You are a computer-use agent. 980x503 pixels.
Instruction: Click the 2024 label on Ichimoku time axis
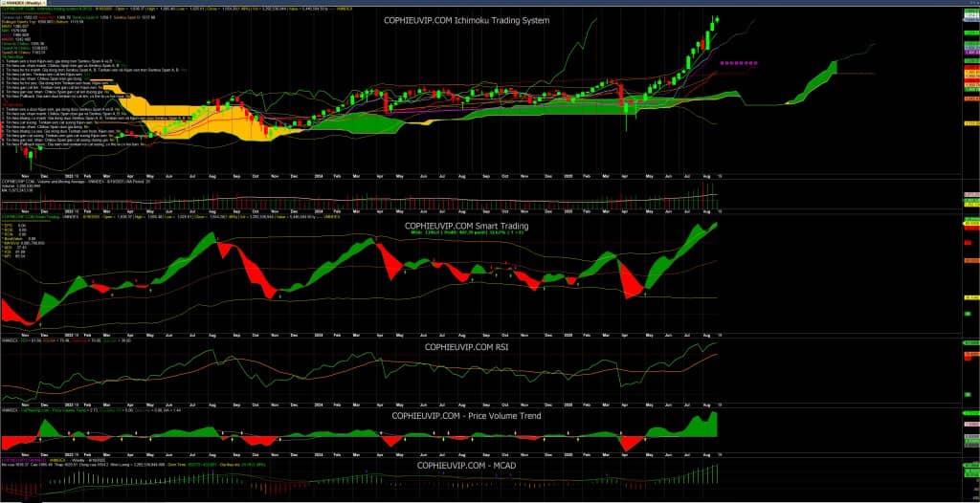coord(319,177)
